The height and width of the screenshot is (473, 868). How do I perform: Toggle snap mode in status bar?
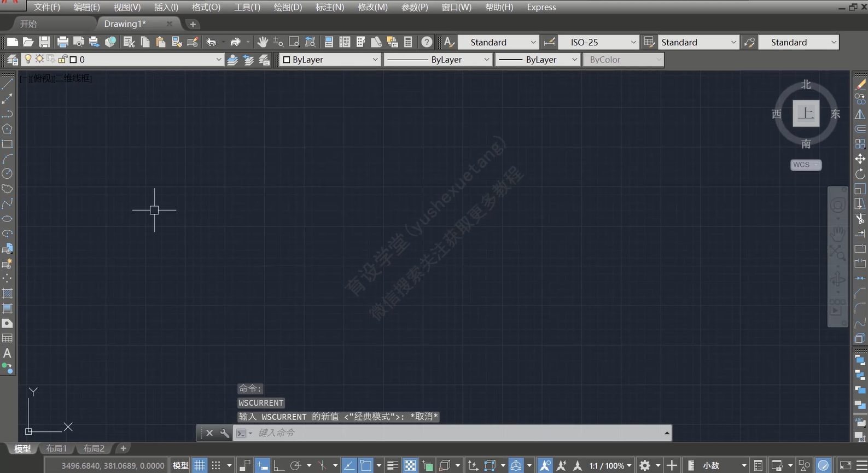[x=216, y=465]
